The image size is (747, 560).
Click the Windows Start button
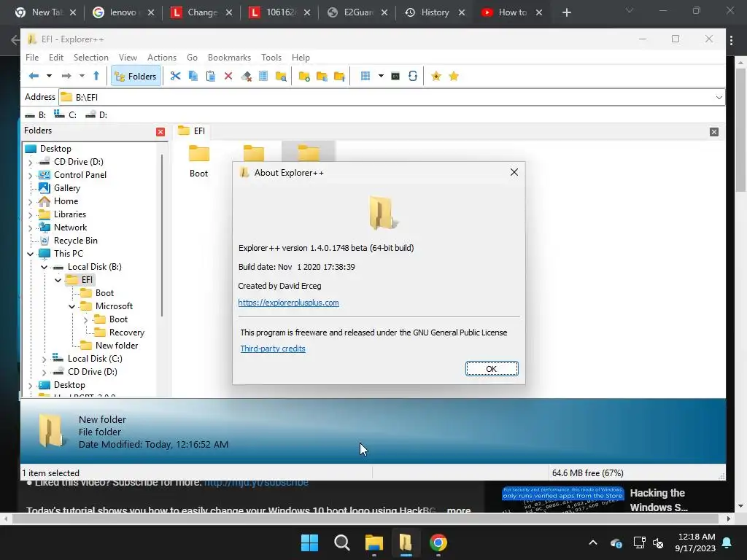(309, 542)
